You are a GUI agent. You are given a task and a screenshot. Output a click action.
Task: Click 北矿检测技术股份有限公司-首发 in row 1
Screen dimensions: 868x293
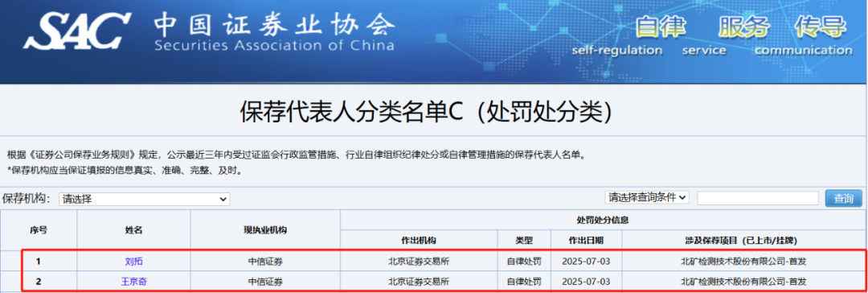click(743, 261)
